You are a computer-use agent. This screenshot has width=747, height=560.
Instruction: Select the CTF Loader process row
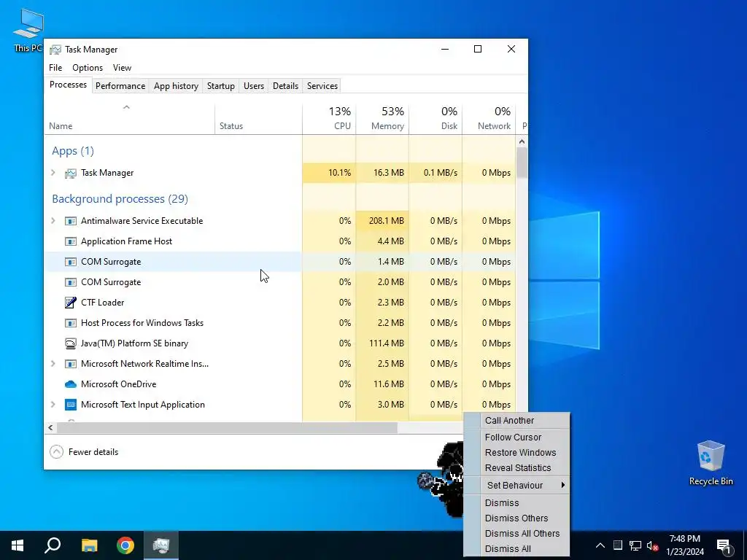pos(280,303)
